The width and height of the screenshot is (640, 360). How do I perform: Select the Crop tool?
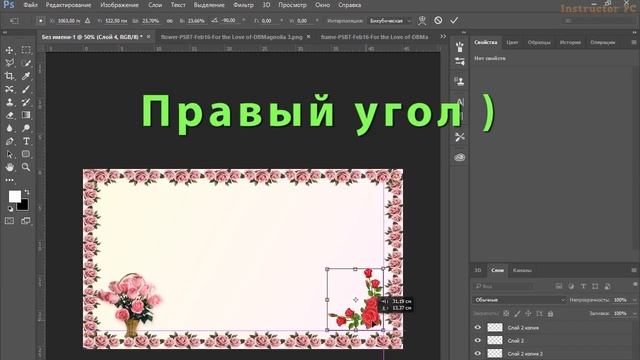click(9, 76)
